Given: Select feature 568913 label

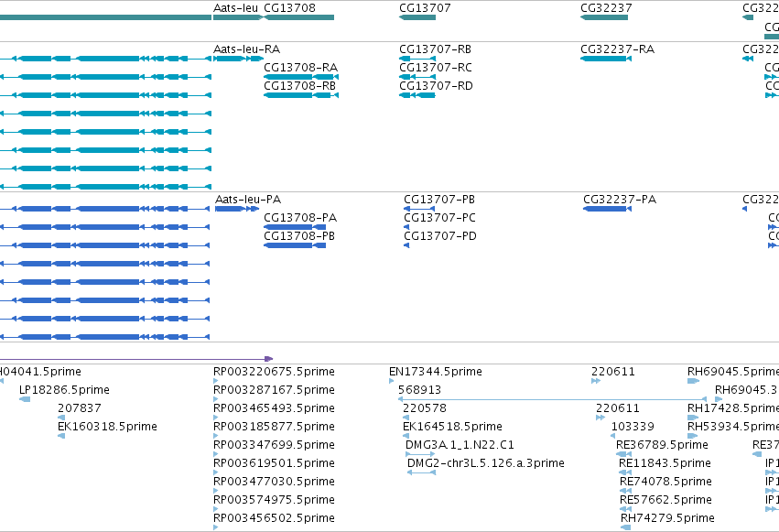Looking at the screenshot, I should [x=420, y=390].
